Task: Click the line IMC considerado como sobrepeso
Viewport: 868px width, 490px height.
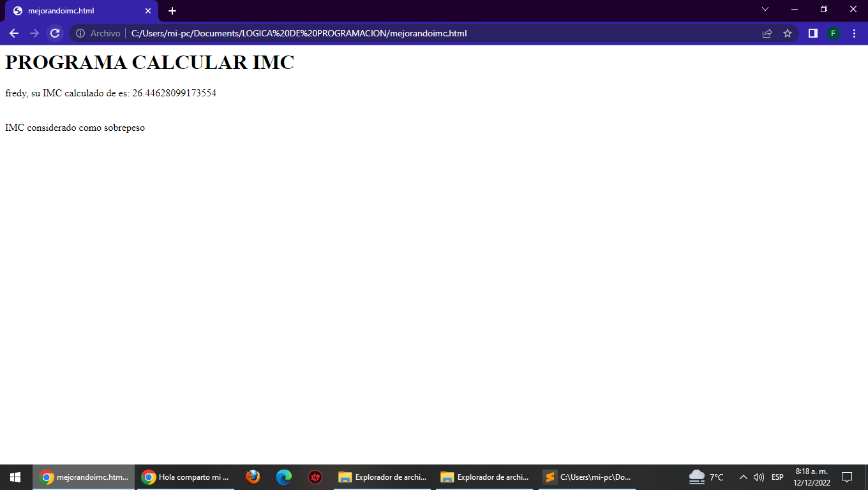Action: tap(75, 128)
